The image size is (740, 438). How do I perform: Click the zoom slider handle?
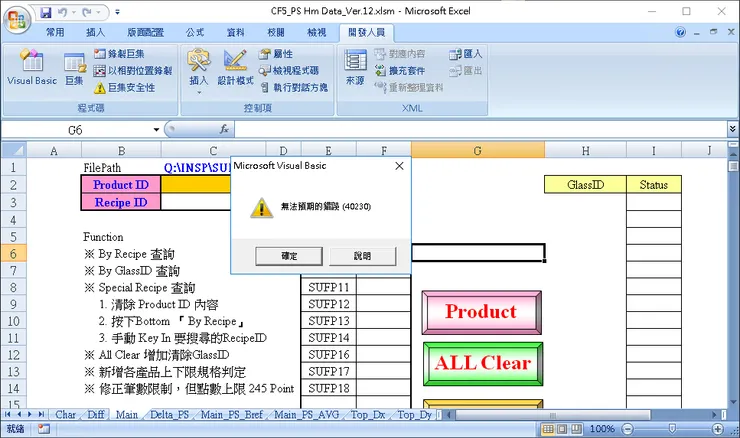pyautogui.click(x=672, y=429)
